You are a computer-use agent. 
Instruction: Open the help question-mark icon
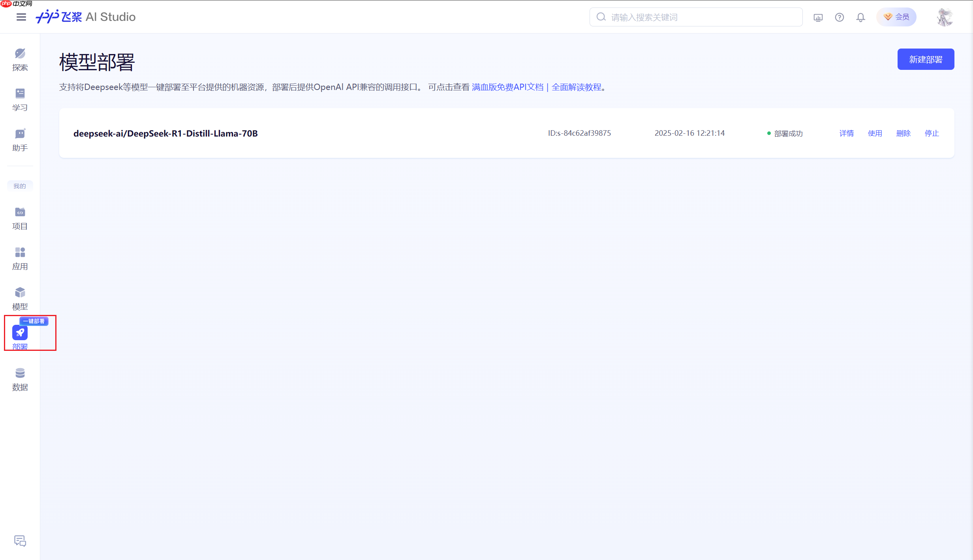840,17
